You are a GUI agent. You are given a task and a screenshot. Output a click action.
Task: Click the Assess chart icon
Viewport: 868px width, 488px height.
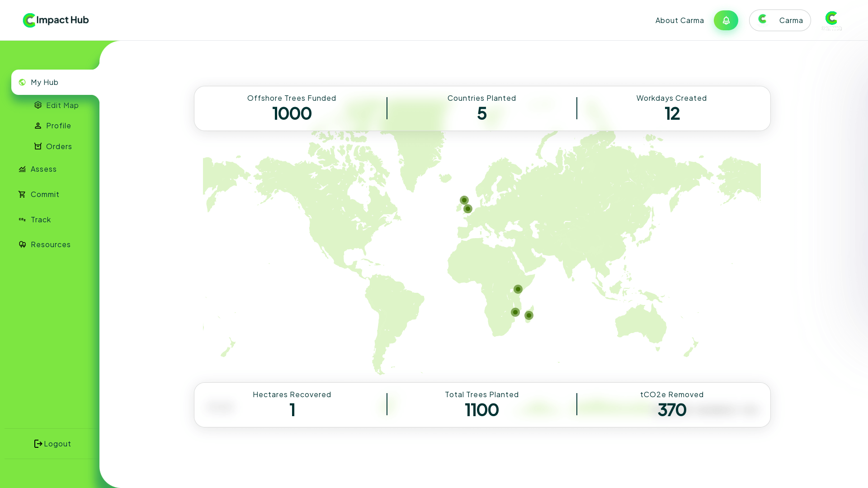point(22,169)
